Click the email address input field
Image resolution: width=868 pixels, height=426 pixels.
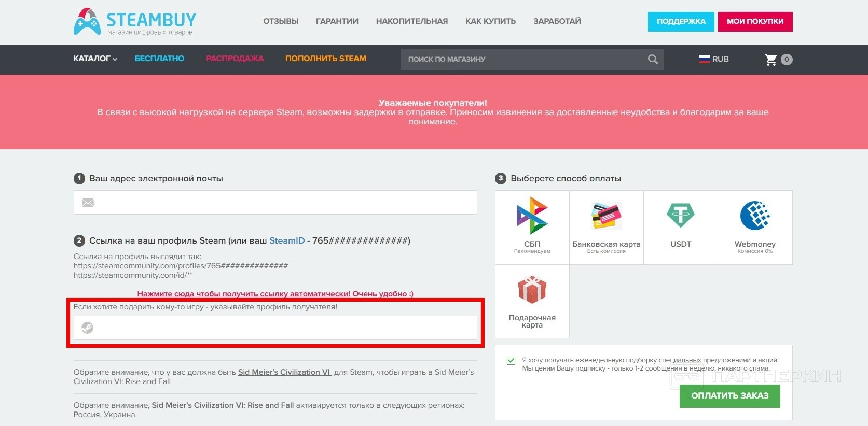[x=275, y=203]
